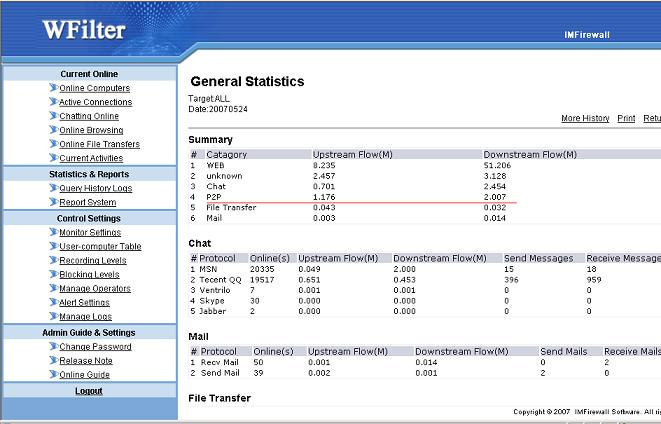Open Manage Logs page
Viewport: 661px width, 424px height.
(x=86, y=317)
